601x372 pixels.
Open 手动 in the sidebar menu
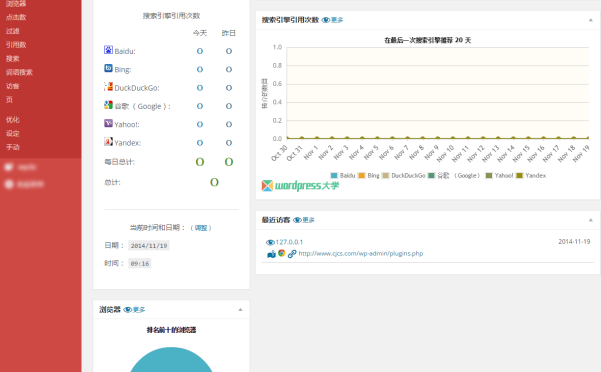point(13,147)
